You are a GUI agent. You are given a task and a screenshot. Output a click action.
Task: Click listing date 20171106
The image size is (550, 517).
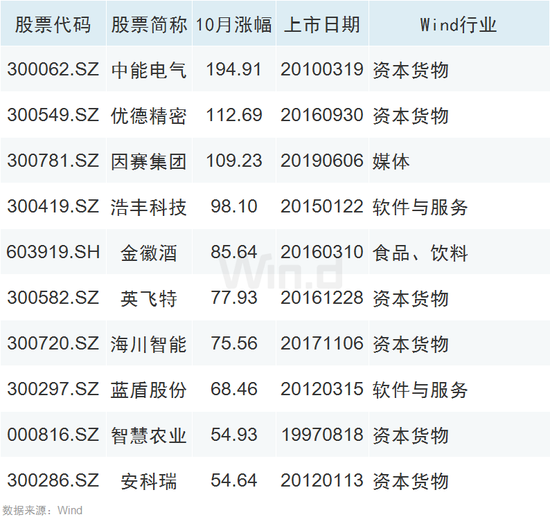pos(322,343)
